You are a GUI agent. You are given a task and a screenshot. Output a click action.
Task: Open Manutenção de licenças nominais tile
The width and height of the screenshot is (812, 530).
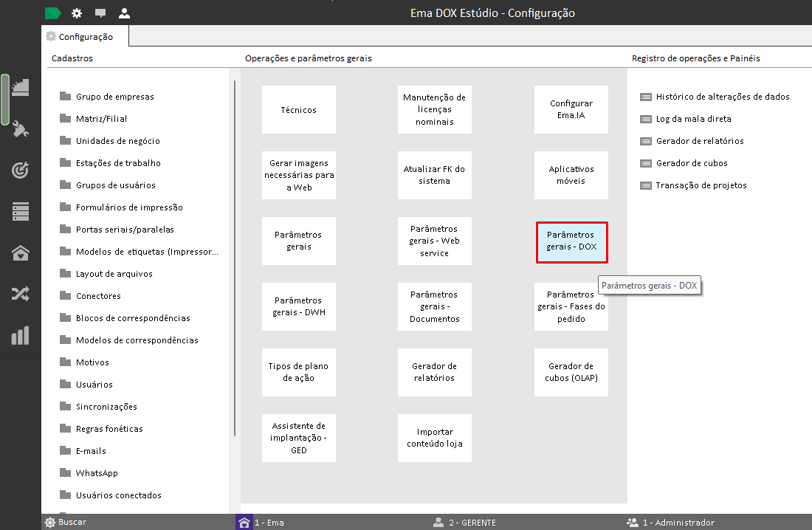pyautogui.click(x=435, y=110)
